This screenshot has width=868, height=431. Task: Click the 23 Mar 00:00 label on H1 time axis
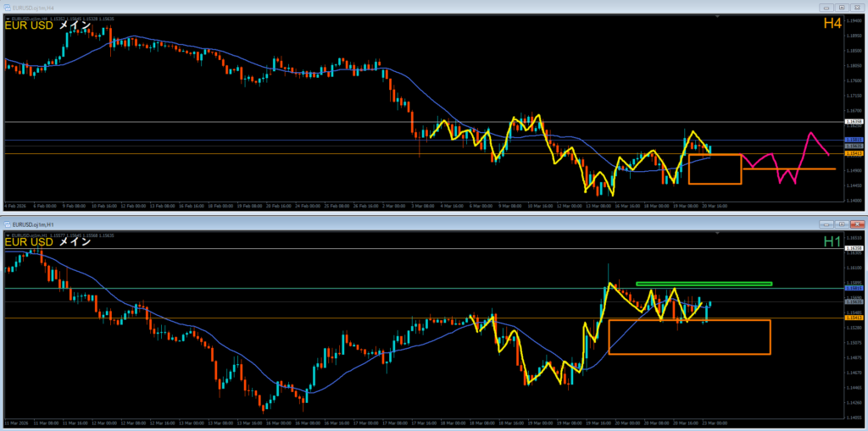tap(714, 423)
